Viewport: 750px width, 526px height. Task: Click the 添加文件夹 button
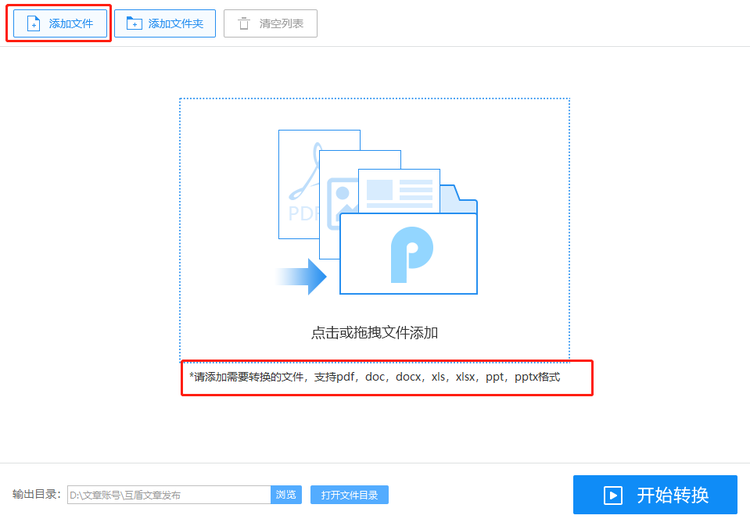[x=165, y=23]
